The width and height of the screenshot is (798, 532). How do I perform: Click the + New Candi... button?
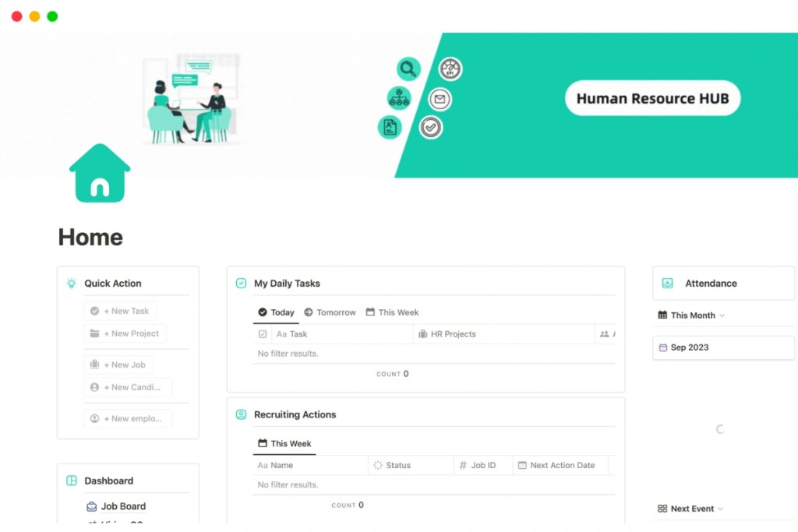(128, 387)
